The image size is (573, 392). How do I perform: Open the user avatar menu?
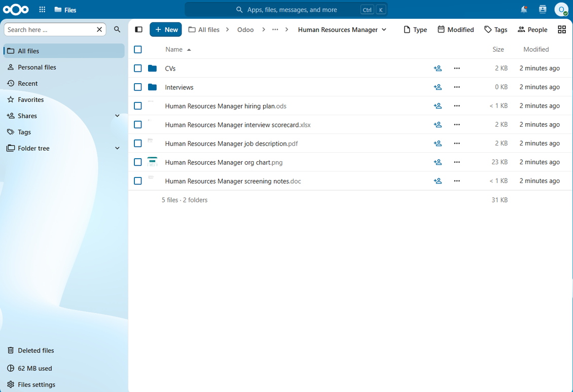click(561, 10)
